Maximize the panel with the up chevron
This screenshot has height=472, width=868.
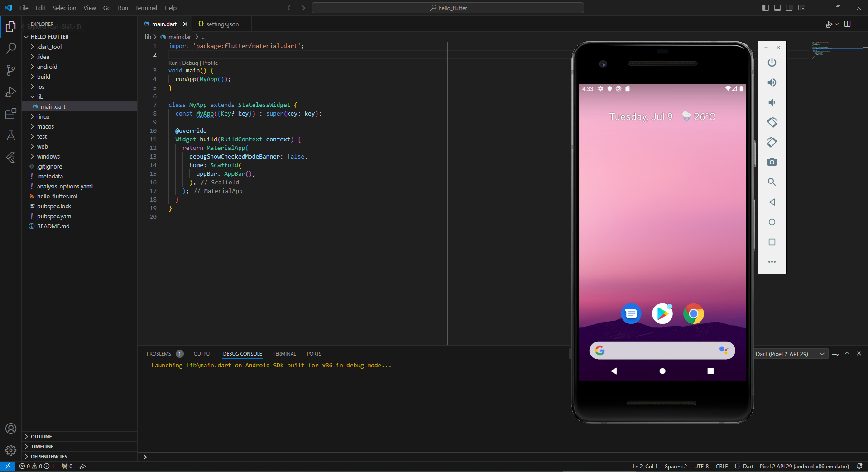click(x=847, y=353)
